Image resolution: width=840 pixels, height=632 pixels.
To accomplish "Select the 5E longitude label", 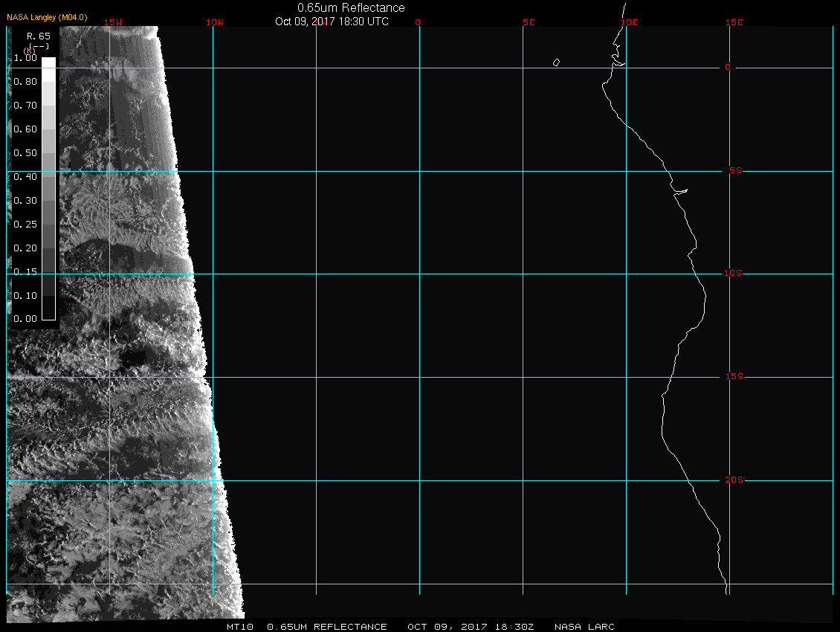I will [529, 22].
